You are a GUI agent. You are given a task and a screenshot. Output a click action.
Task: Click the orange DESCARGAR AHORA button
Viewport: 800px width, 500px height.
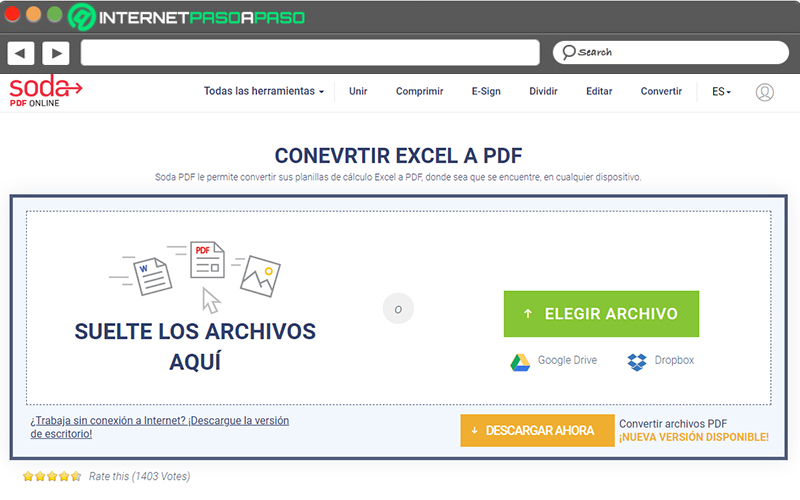[x=537, y=431]
